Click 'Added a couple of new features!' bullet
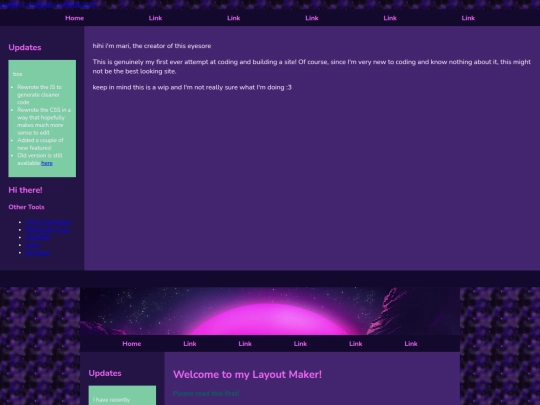Viewport: 540px width, 405px height. 40,144
